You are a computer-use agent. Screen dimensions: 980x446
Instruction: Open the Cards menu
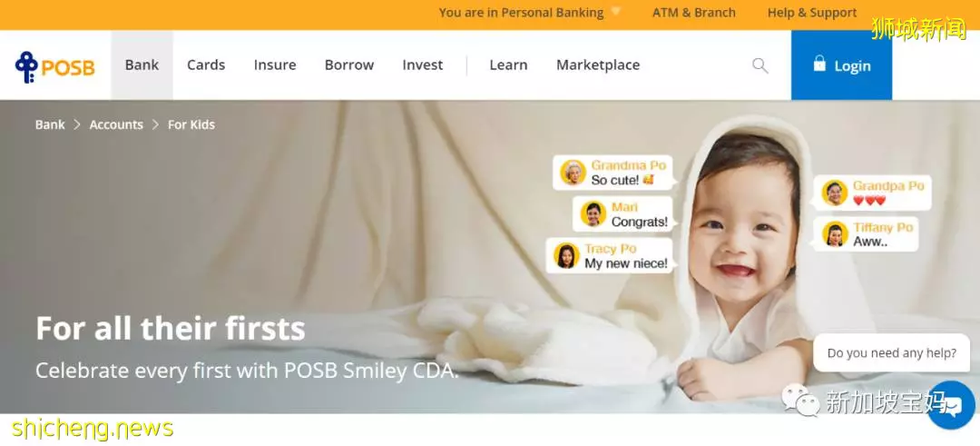206,65
